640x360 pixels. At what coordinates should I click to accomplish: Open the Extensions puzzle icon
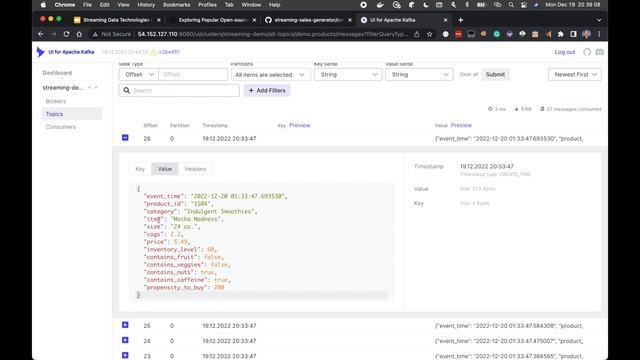561,34
